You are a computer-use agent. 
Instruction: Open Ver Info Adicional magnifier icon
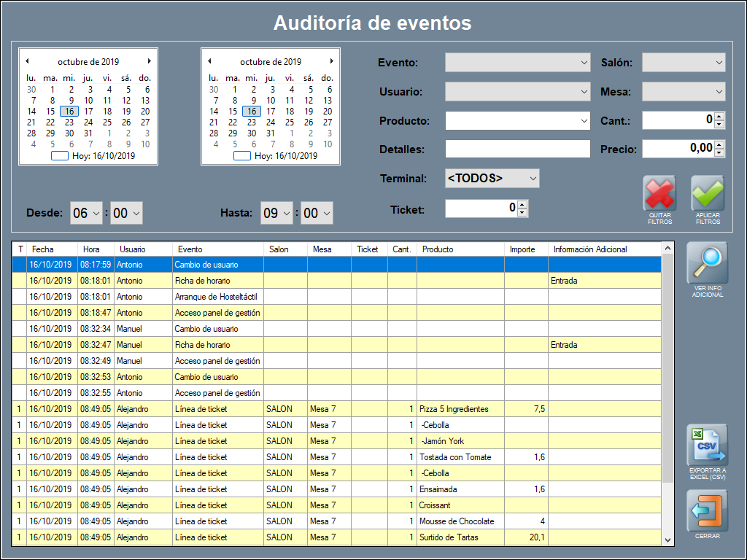tap(707, 263)
